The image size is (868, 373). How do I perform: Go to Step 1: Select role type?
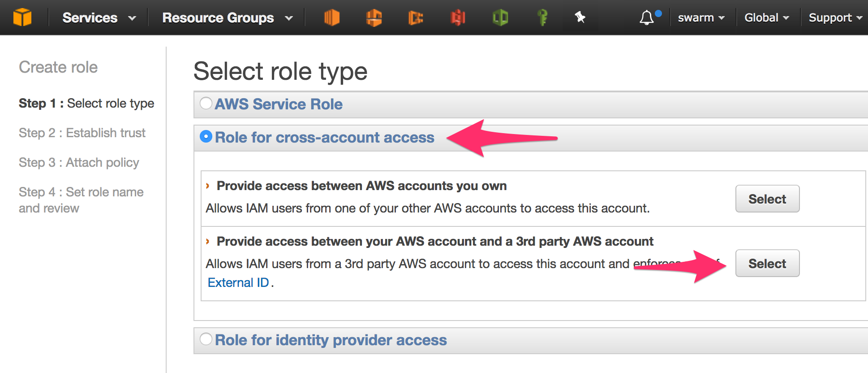coord(86,104)
